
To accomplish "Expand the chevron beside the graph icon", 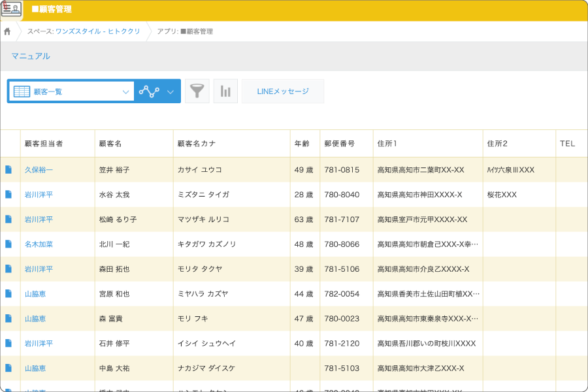I will pyautogui.click(x=171, y=92).
